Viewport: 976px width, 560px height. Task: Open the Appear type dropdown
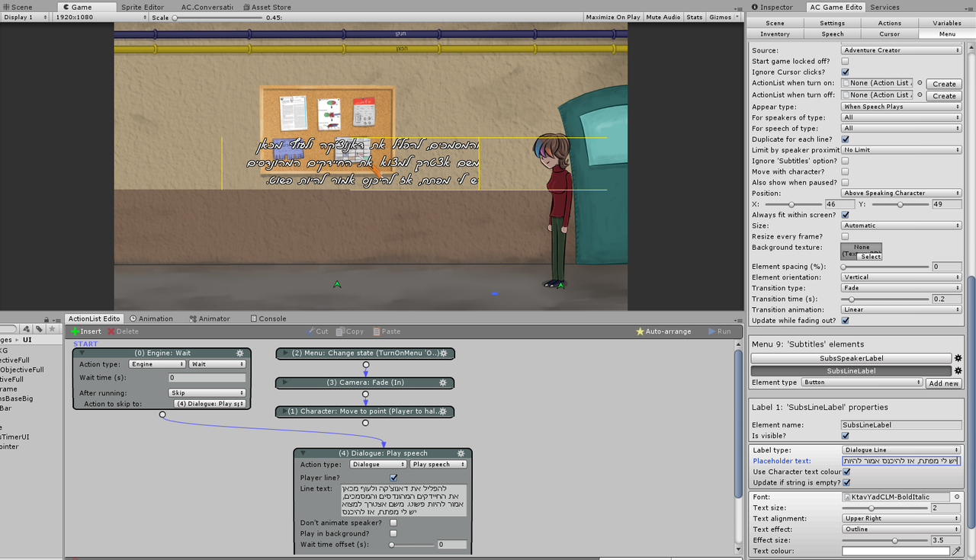901,107
